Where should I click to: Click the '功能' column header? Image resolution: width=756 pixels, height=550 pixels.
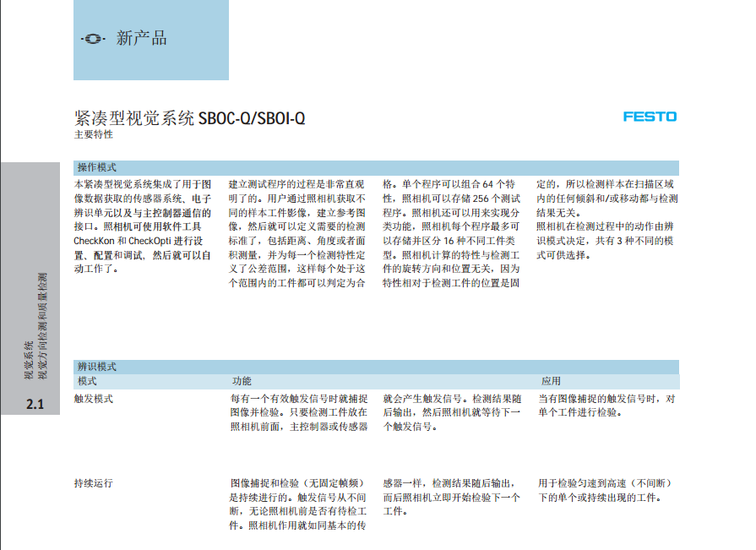(x=242, y=381)
